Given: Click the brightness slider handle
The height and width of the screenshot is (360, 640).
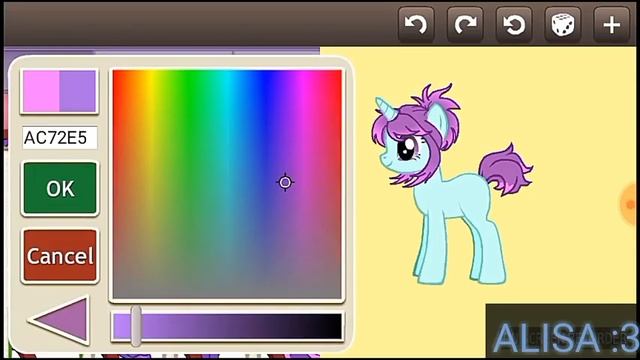Looking at the screenshot, I should pos(136,326).
